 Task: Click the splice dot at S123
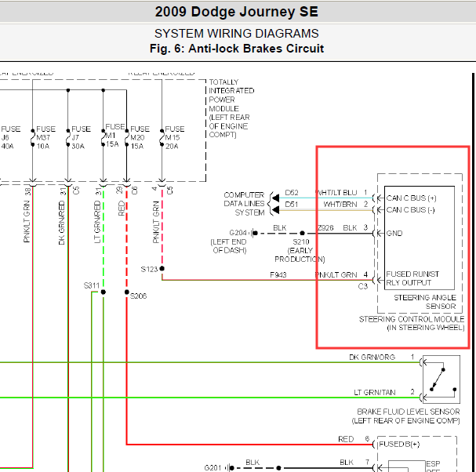click(x=162, y=268)
